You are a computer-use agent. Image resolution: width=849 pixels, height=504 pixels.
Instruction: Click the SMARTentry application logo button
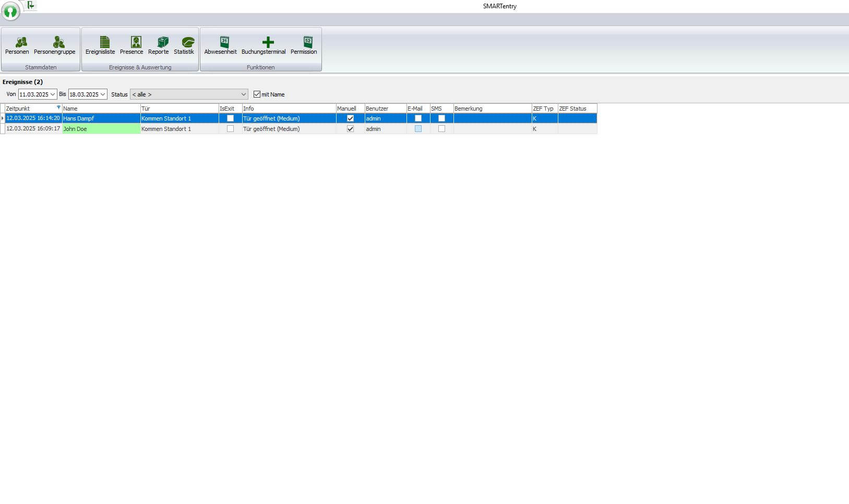(10, 11)
